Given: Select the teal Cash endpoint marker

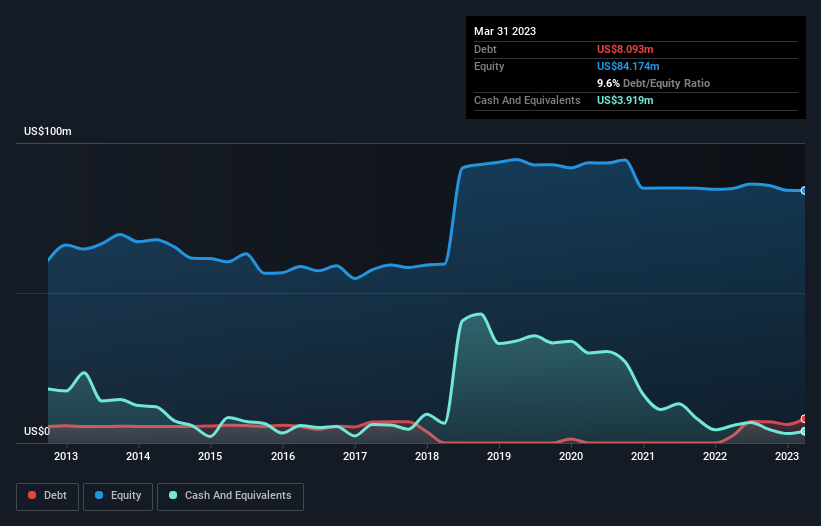Looking at the screenshot, I should pyautogui.click(x=804, y=432).
